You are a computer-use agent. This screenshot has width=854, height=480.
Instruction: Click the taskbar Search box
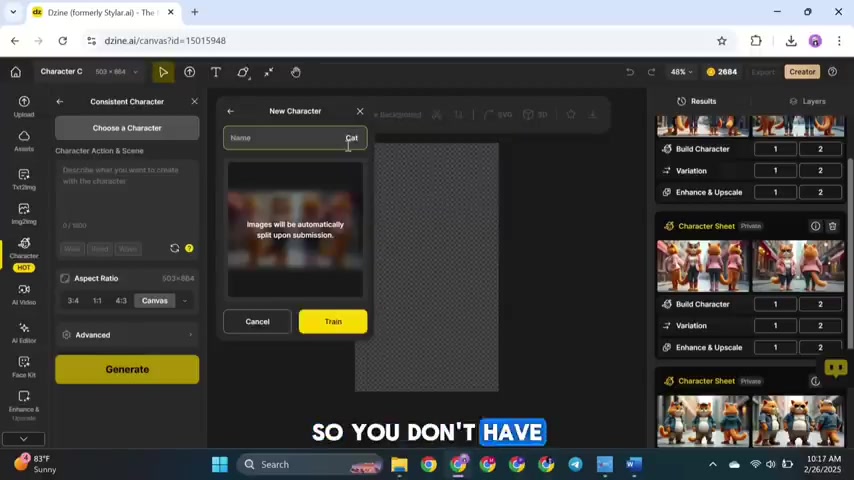(x=310, y=464)
